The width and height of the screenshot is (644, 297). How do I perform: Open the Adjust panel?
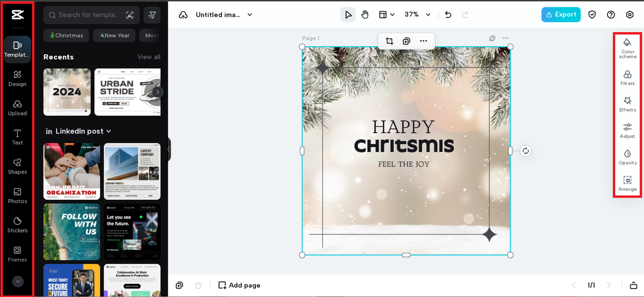click(627, 131)
